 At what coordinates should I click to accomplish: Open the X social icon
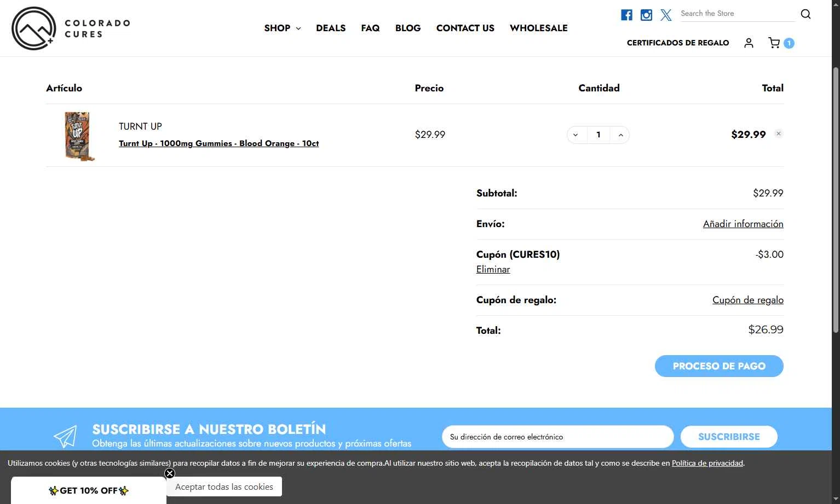666,15
